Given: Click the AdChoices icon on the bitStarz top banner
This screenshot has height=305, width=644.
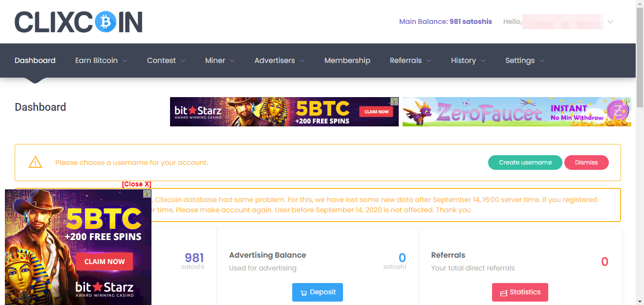Looking at the screenshot, I should pos(394,102).
